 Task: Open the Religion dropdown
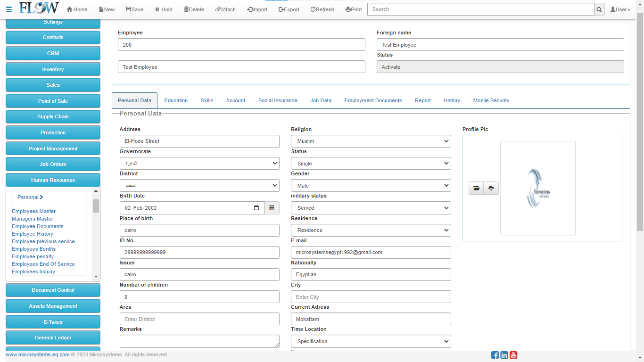coord(371,141)
